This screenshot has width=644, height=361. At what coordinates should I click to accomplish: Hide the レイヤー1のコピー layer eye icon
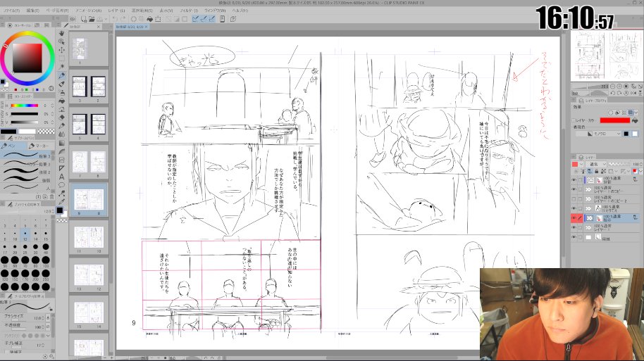(574, 189)
